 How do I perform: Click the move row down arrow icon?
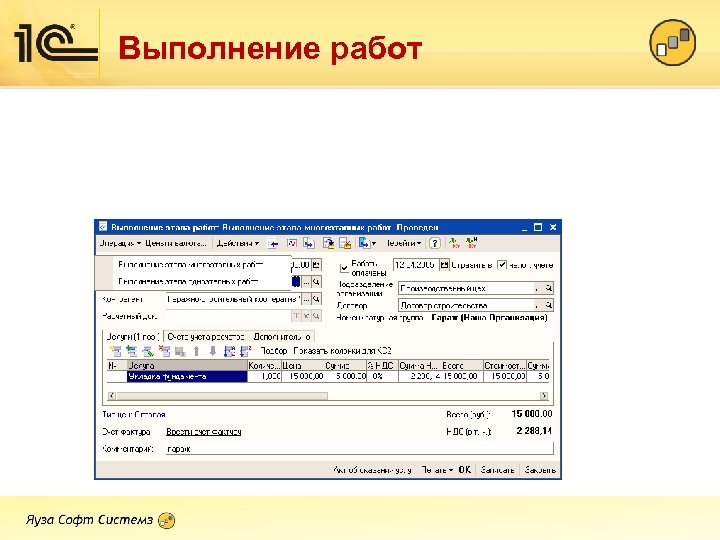(213, 351)
